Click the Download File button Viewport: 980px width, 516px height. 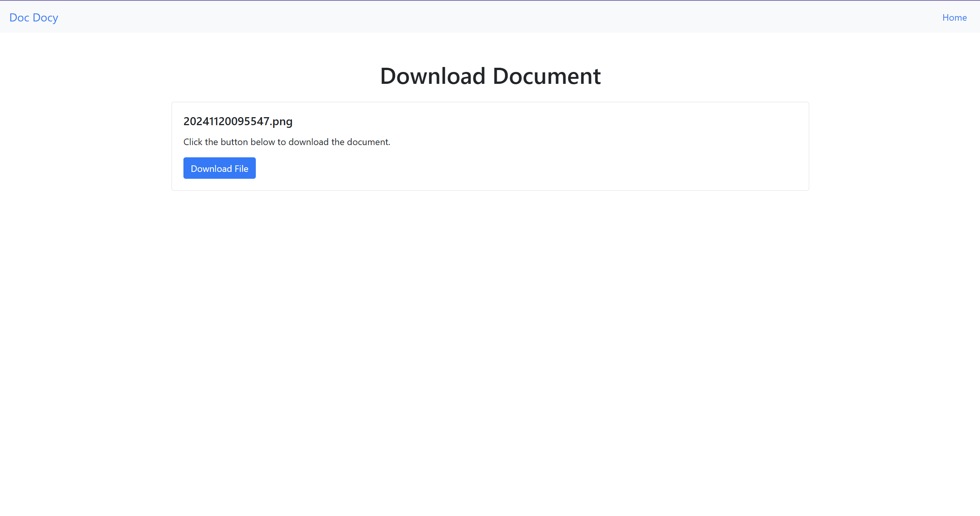tap(219, 168)
